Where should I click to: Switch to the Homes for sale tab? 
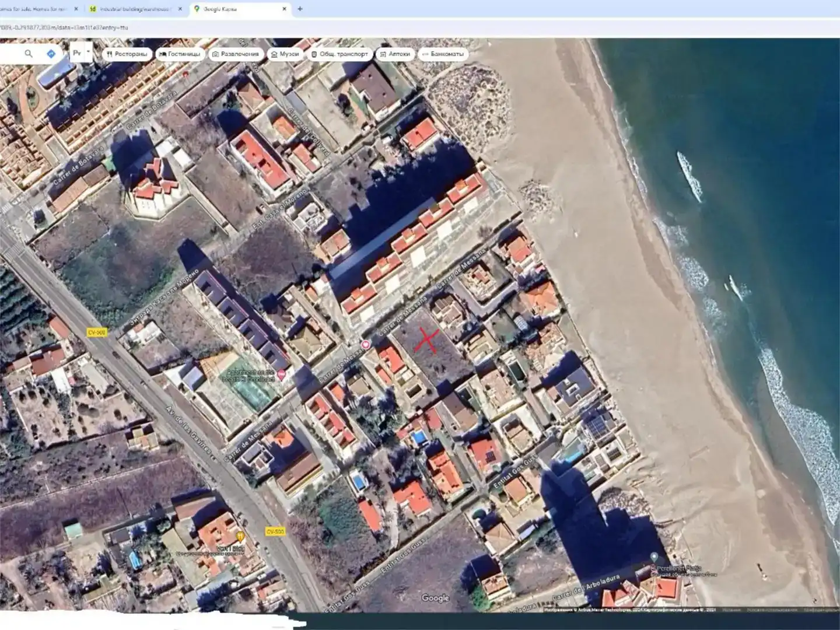[36, 9]
